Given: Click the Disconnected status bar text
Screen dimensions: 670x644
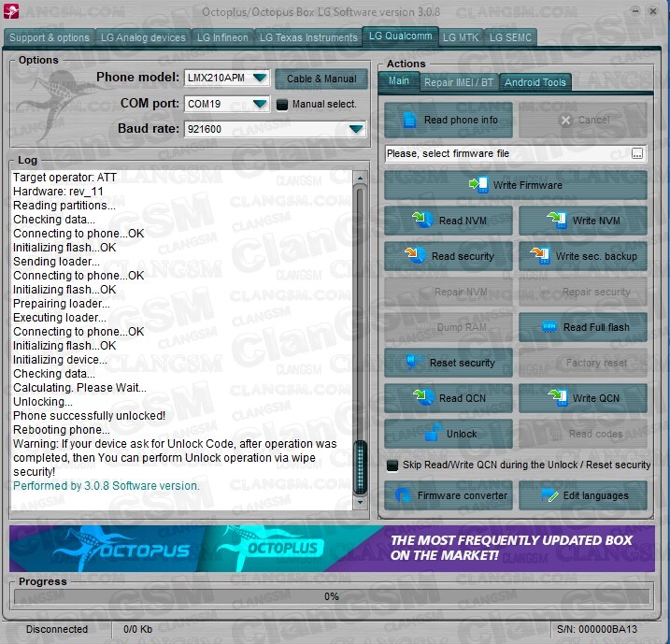Looking at the screenshot, I should pos(57,629).
